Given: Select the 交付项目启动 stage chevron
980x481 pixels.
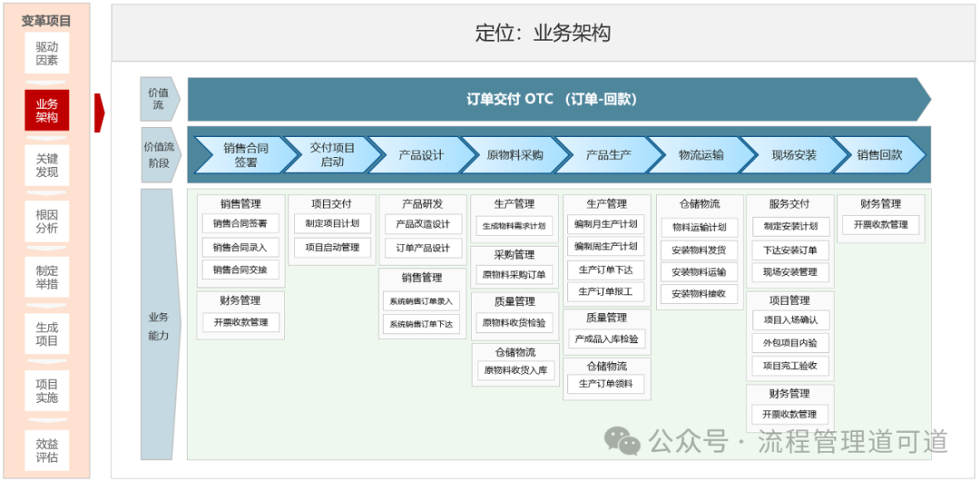Looking at the screenshot, I should point(332,154).
